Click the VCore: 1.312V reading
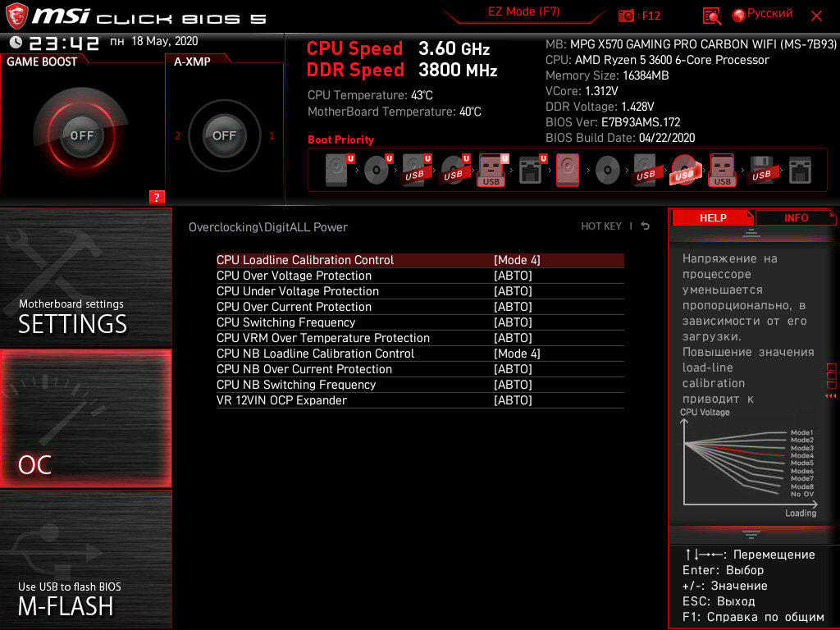 point(582,91)
